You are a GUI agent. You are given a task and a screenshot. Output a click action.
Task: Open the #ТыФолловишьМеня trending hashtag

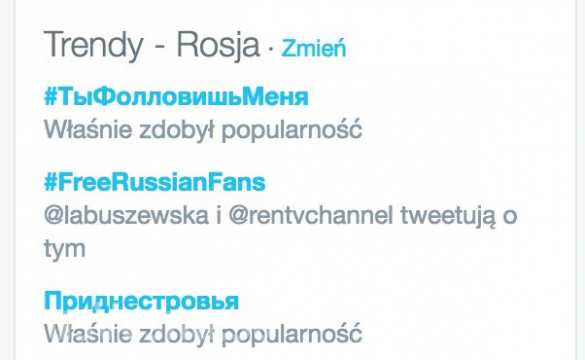[176, 97]
